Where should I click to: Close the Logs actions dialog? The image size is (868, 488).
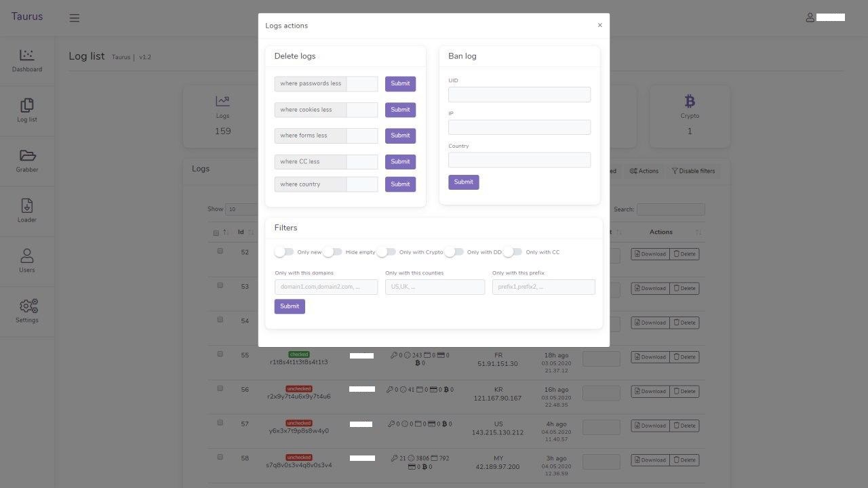tap(599, 25)
